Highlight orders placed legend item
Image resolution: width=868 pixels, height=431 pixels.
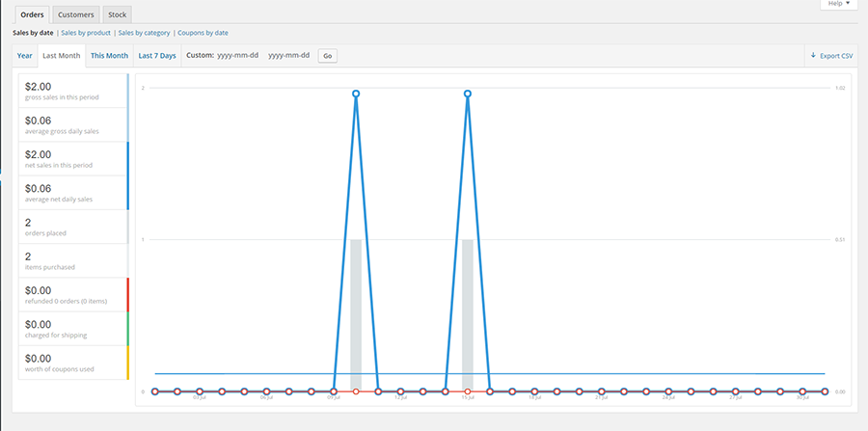pos(73,227)
